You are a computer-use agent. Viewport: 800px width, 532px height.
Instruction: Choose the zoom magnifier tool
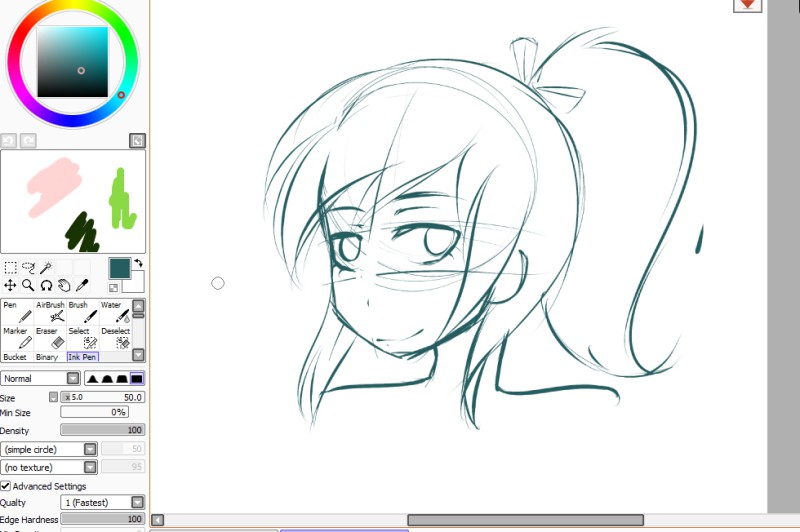point(28,285)
